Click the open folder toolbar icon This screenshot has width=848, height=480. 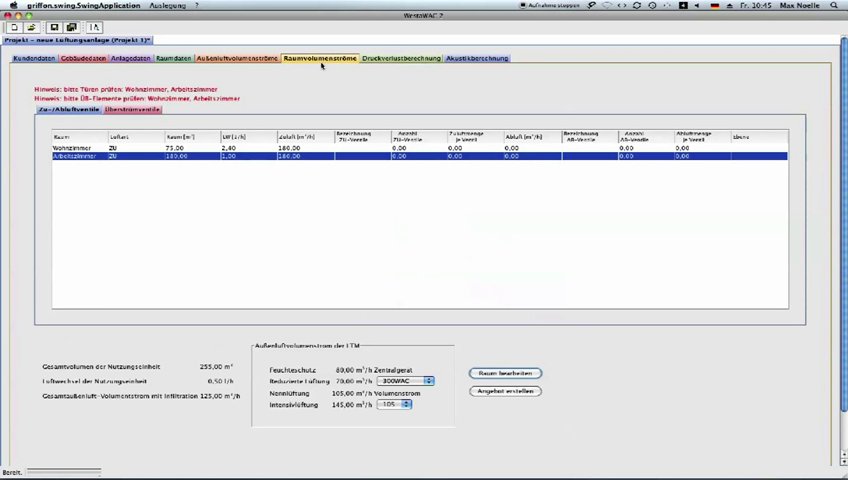pyautogui.click(x=31, y=27)
